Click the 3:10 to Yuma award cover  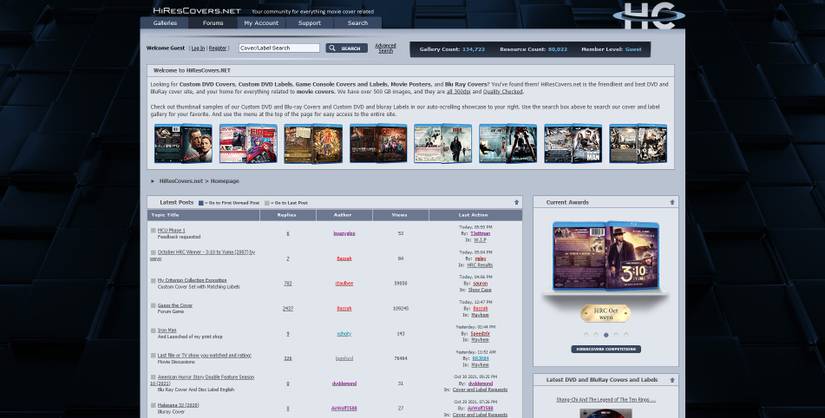606,256
